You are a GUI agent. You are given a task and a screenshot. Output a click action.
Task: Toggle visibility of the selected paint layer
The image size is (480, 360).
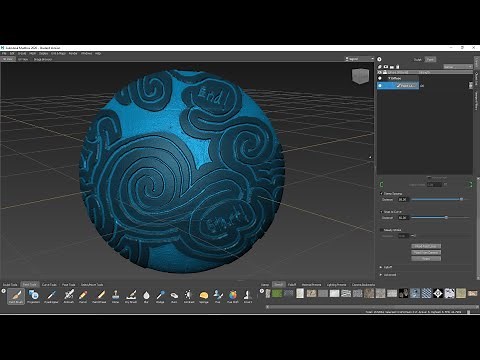point(380,86)
